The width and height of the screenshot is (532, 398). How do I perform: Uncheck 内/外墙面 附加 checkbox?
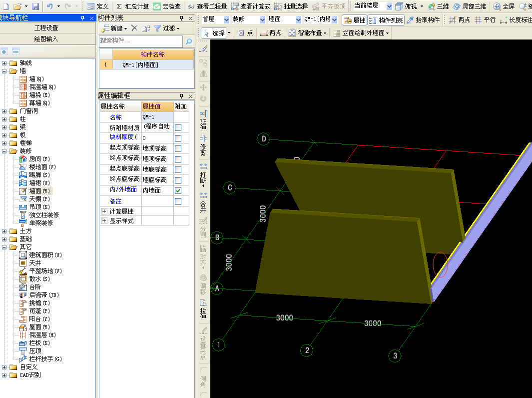pyautogui.click(x=178, y=191)
